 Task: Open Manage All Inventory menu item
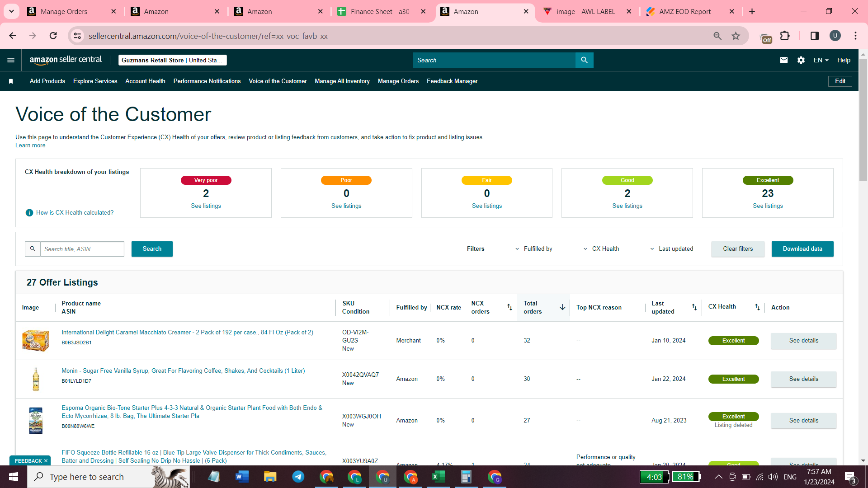coord(342,81)
